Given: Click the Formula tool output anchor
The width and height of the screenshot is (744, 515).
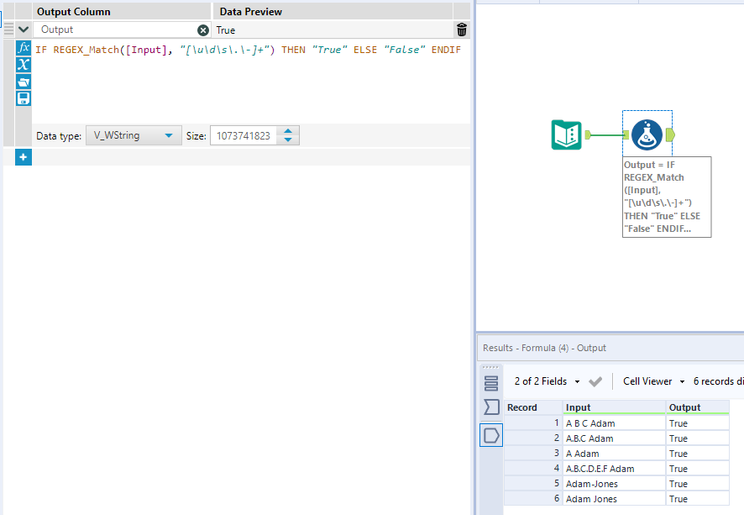Looking at the screenshot, I should [x=670, y=135].
